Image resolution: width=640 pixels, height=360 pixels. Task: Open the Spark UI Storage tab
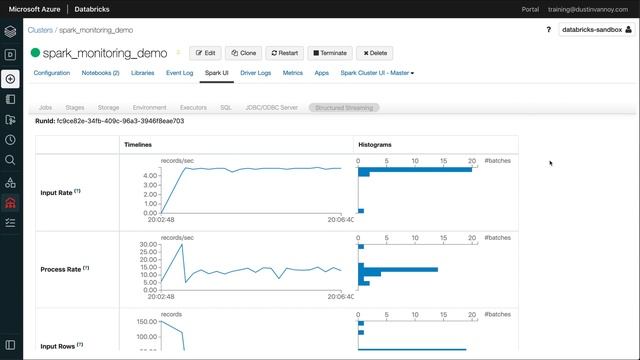coord(109,108)
